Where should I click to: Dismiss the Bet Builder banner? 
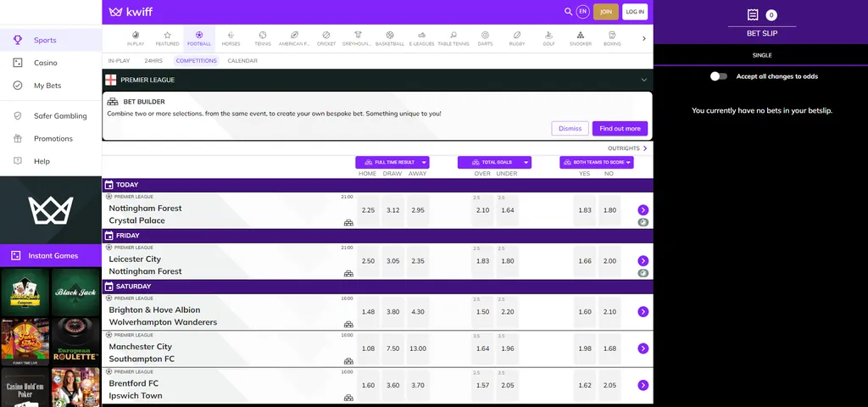[x=570, y=129]
